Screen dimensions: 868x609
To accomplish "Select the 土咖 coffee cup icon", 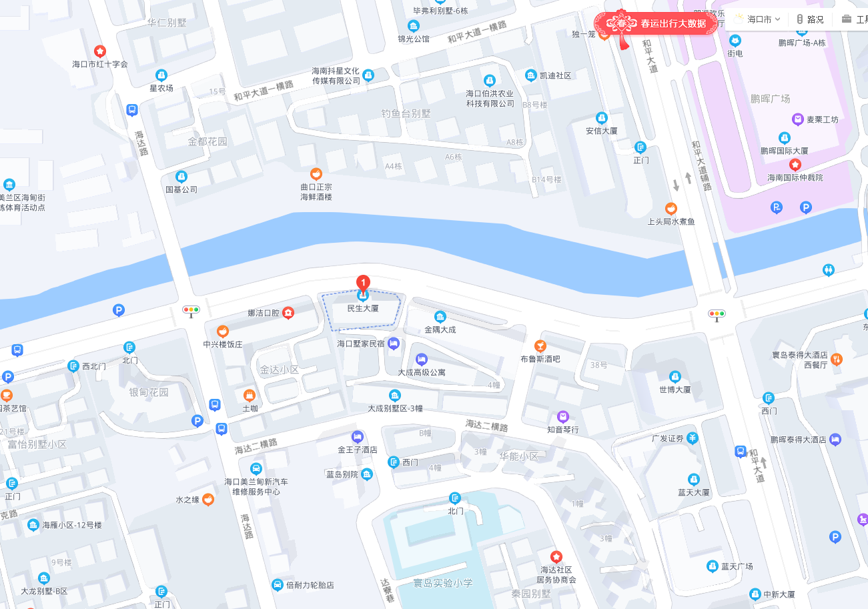I will tap(250, 394).
